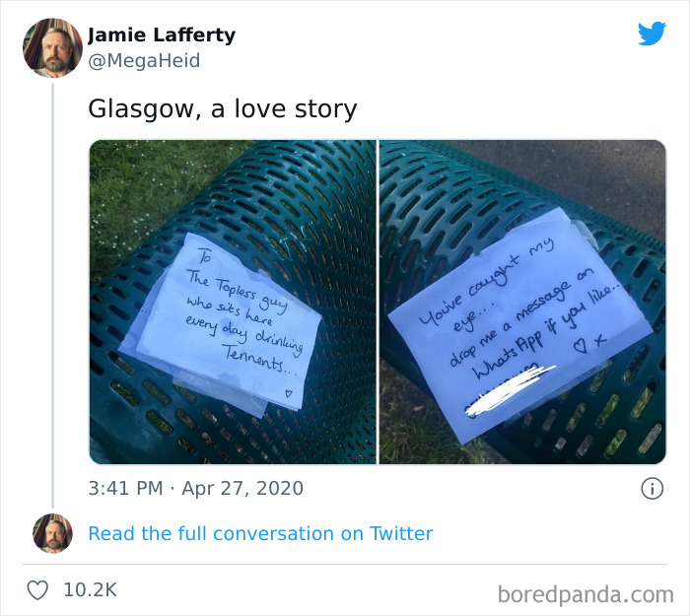This screenshot has width=690, height=616.
Task: Click the Tennents handwritten line in left photo
Action: [x=258, y=359]
